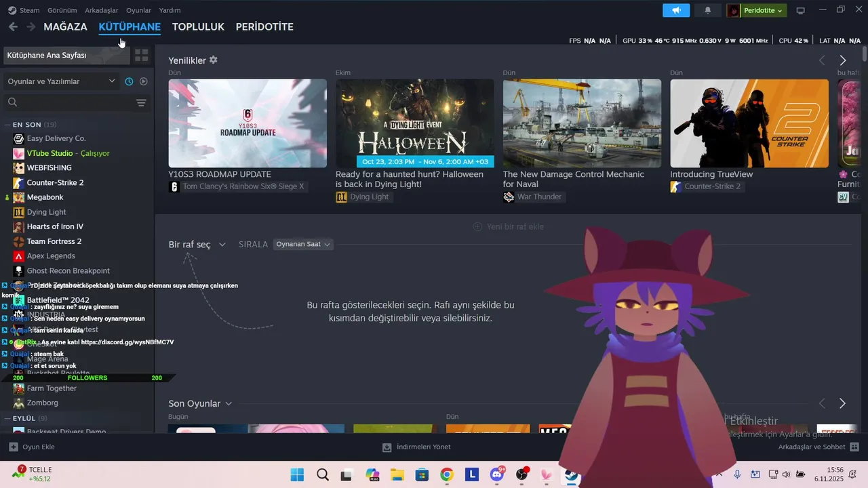This screenshot has width=868, height=488.
Task: Switch library to grid collections view
Action: 141,55
